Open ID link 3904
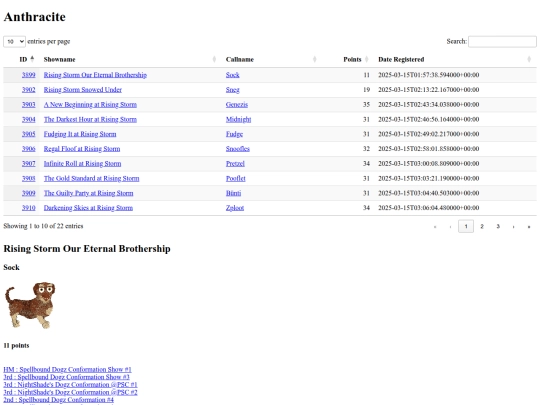Image resolution: width=540 pixels, height=405 pixels. pyautogui.click(x=29, y=120)
